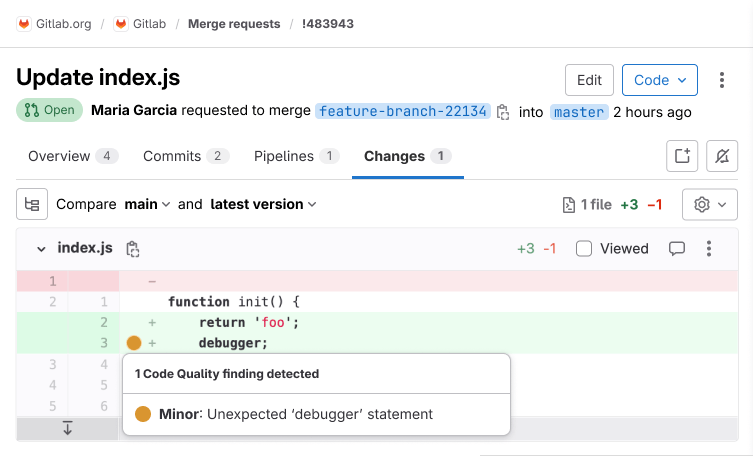This screenshot has width=753, height=456.
Task: Collapse the index.js file diff
Action: point(41,249)
